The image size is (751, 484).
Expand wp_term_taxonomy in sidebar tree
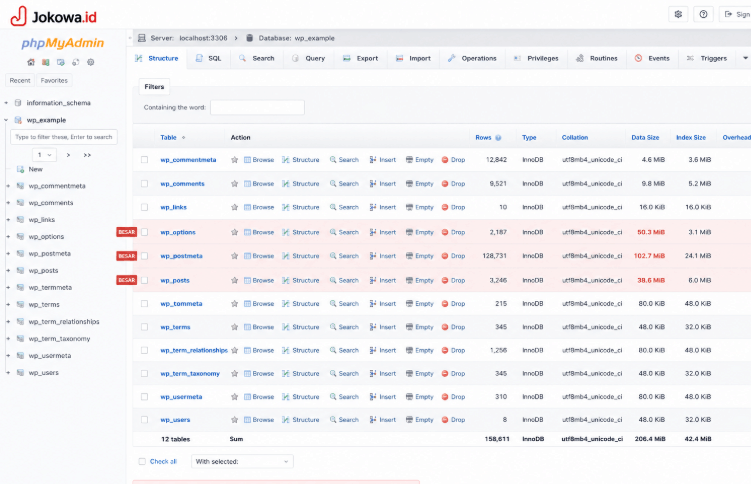pyautogui.click(x=8, y=338)
